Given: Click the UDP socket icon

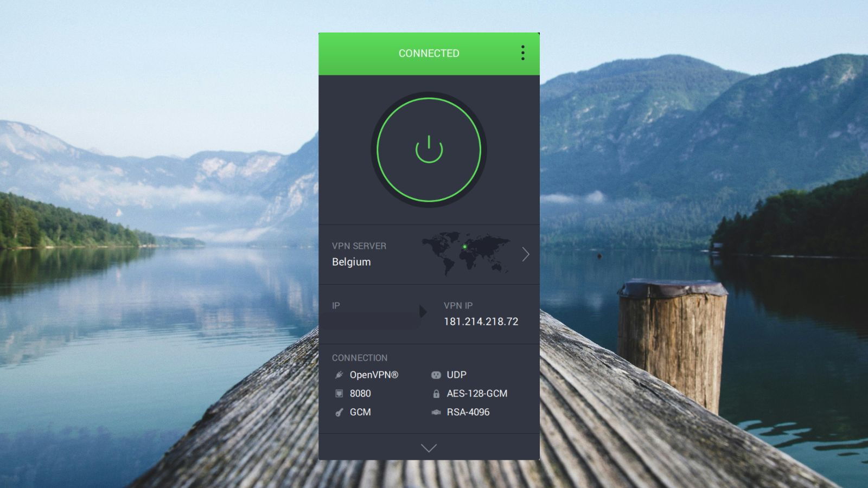Looking at the screenshot, I should 435,374.
